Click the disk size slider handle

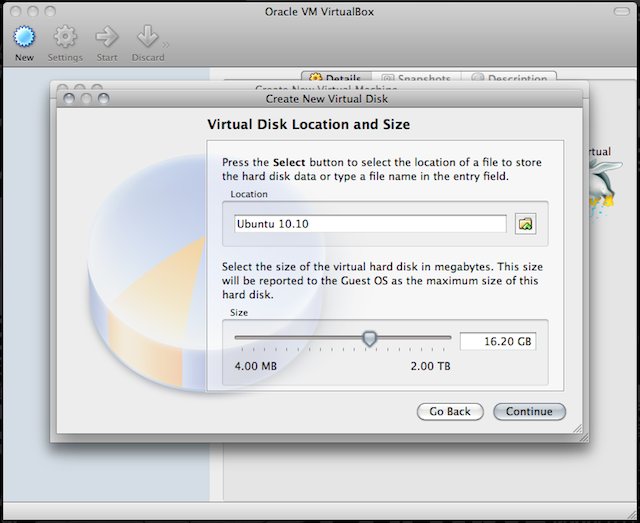[370, 339]
